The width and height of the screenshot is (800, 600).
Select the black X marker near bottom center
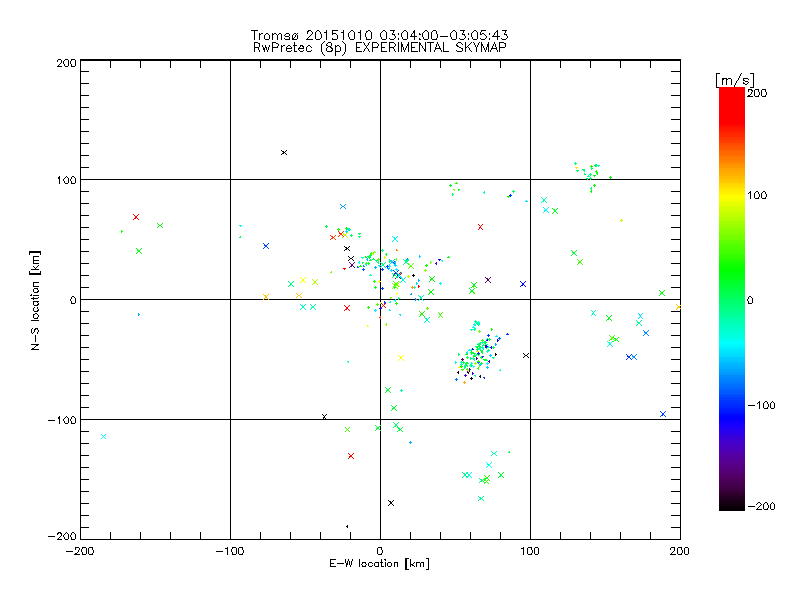tap(391, 503)
